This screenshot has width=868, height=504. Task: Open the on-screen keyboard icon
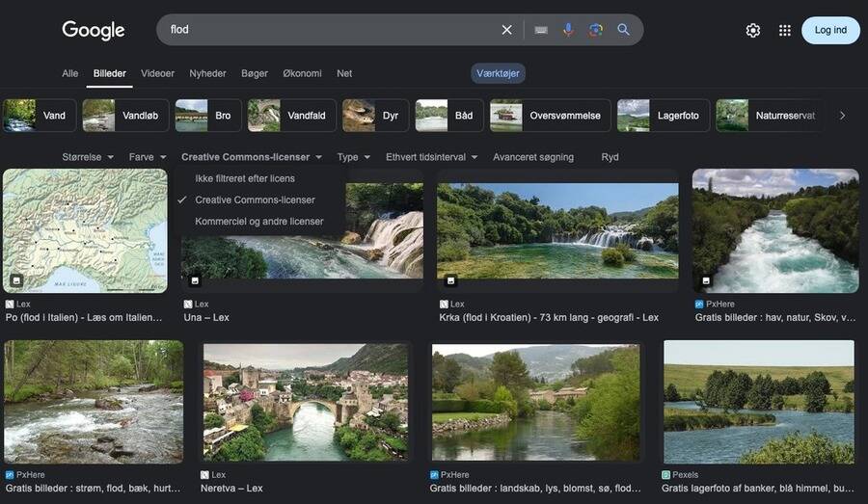click(541, 30)
